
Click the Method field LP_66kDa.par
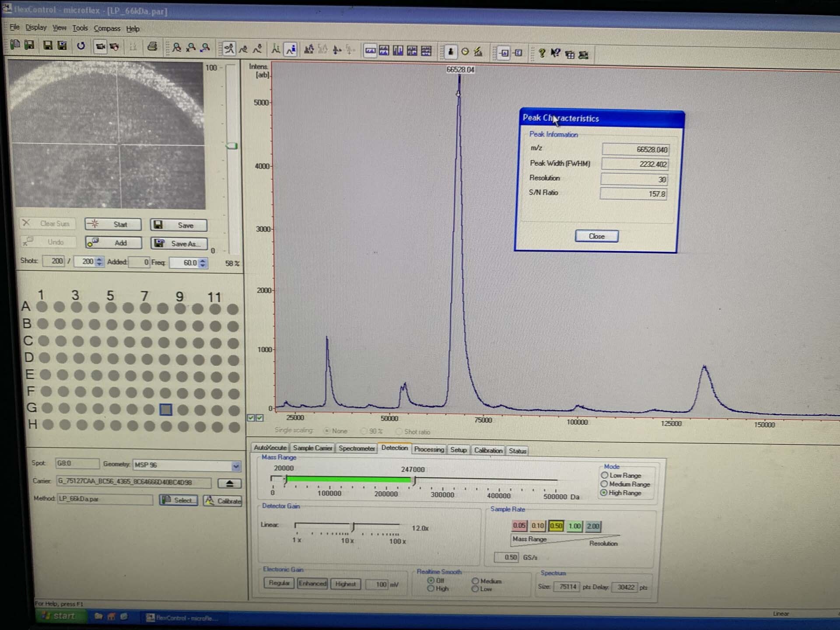pyautogui.click(x=105, y=499)
